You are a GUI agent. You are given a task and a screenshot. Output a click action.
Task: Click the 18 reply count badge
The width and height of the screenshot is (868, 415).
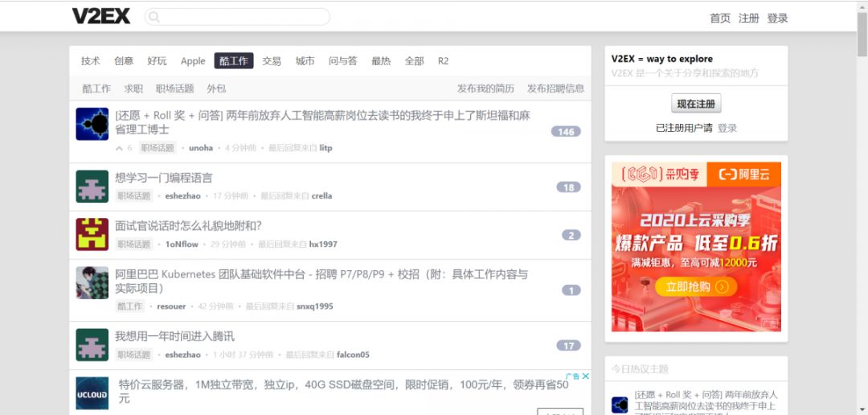(568, 187)
